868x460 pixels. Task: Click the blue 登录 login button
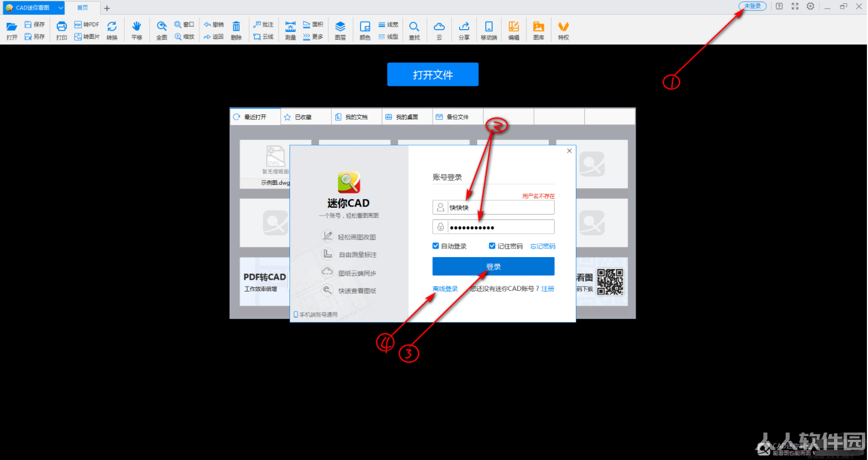[493, 267]
